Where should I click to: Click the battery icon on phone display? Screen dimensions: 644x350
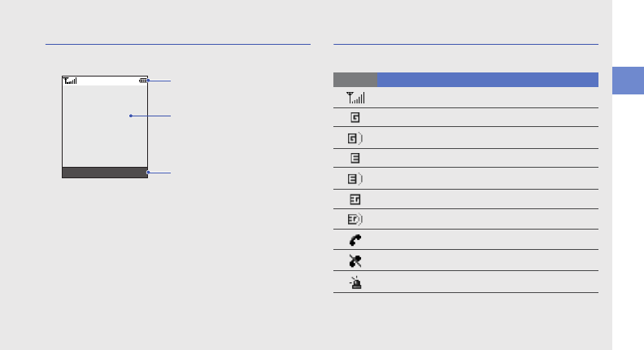coord(143,81)
